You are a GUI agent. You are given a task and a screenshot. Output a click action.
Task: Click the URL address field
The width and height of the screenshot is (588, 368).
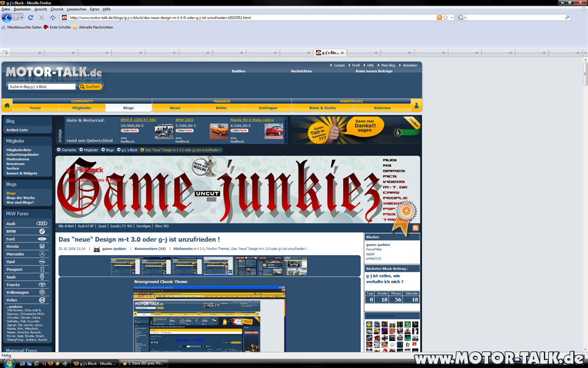pyautogui.click(x=251, y=17)
